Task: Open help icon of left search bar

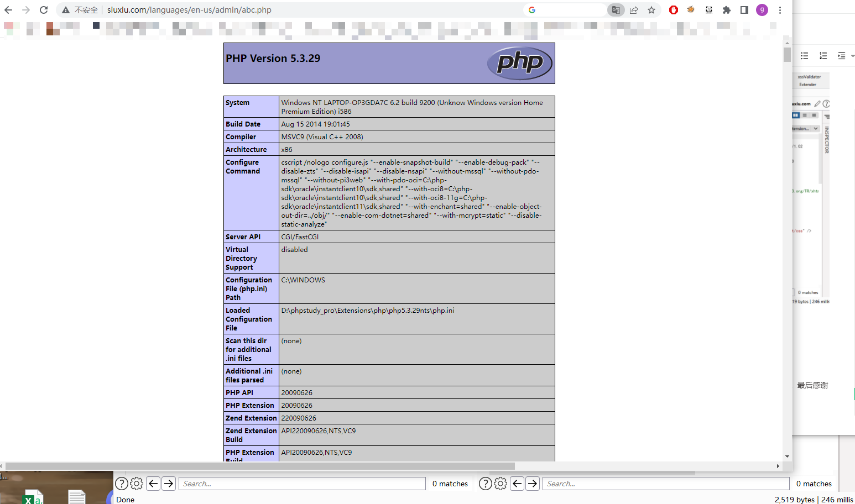Action: tap(122, 484)
